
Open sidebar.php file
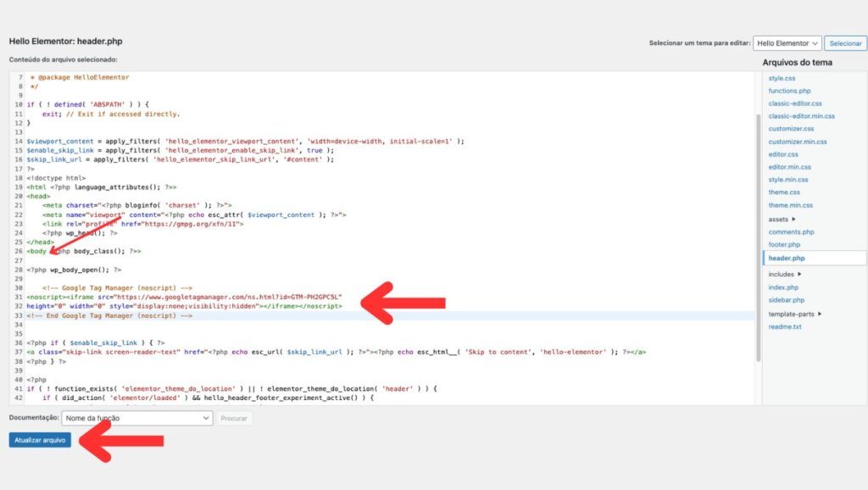(x=786, y=300)
